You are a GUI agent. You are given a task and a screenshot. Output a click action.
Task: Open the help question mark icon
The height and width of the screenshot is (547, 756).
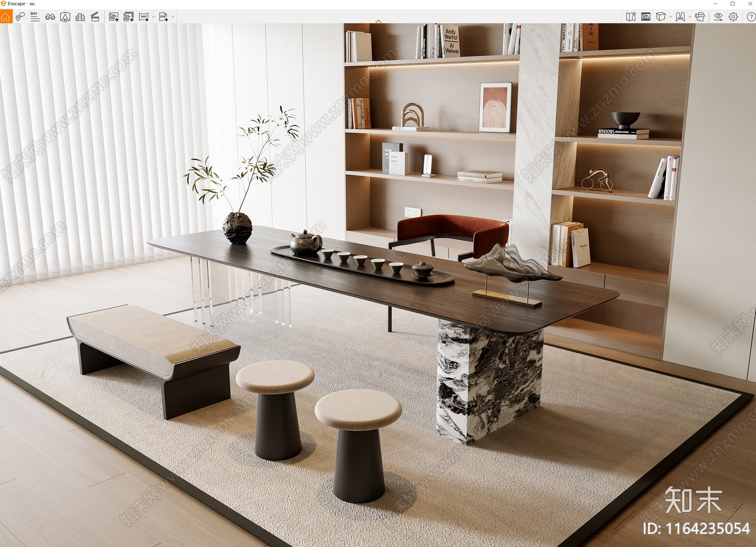click(x=751, y=17)
